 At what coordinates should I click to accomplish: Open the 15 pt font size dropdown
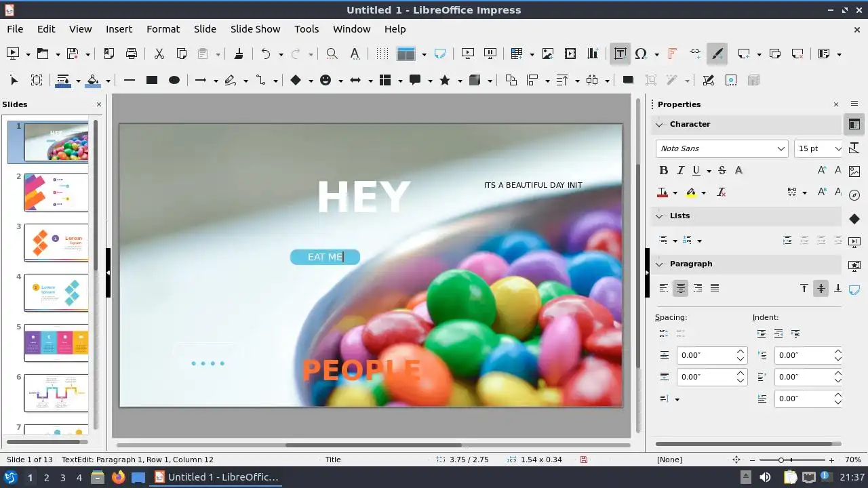pyautogui.click(x=837, y=148)
